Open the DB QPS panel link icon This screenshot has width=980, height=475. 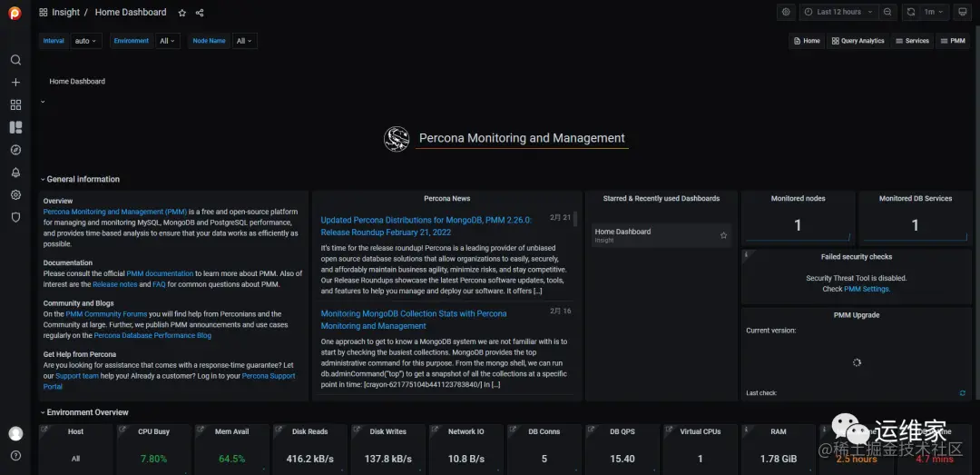[591, 430]
